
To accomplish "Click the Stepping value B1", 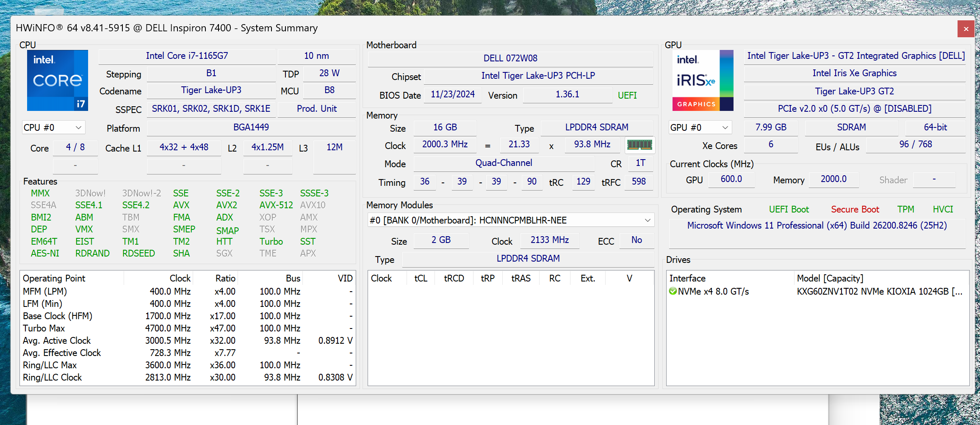I will pyautogui.click(x=211, y=73).
